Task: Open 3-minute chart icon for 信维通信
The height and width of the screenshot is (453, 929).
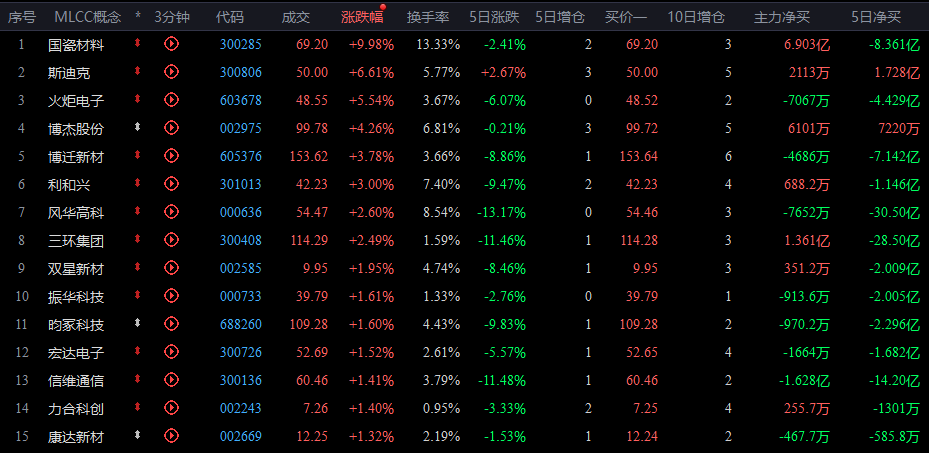Action: [171, 380]
